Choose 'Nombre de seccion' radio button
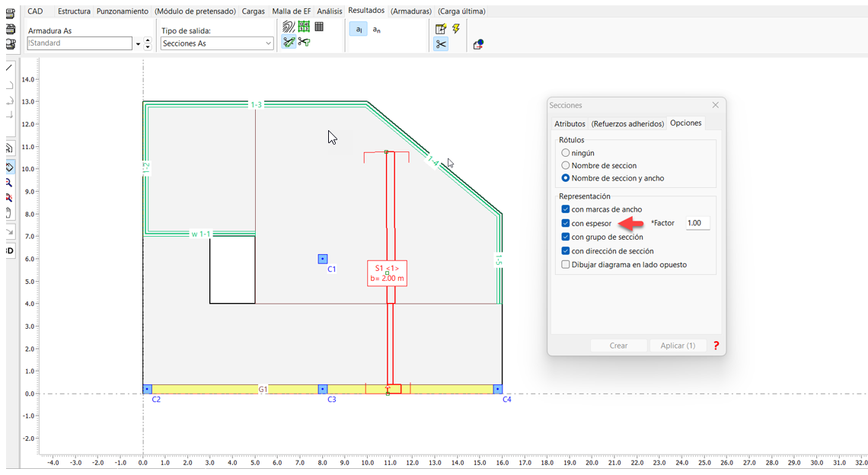Image resolution: width=868 pixels, height=475 pixels. pos(565,165)
